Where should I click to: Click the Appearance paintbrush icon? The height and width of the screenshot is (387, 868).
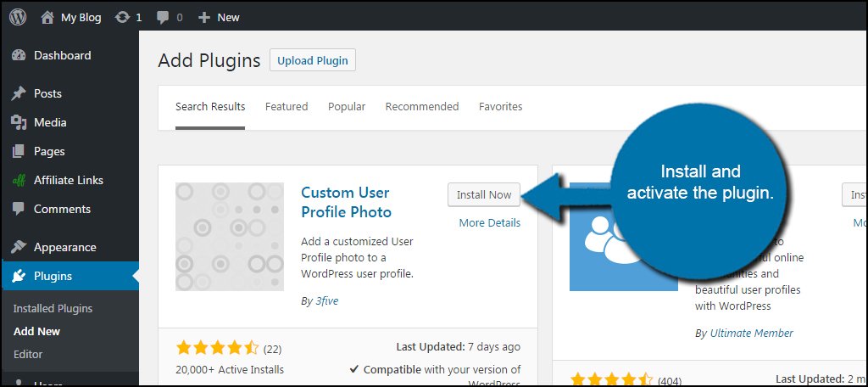19,247
